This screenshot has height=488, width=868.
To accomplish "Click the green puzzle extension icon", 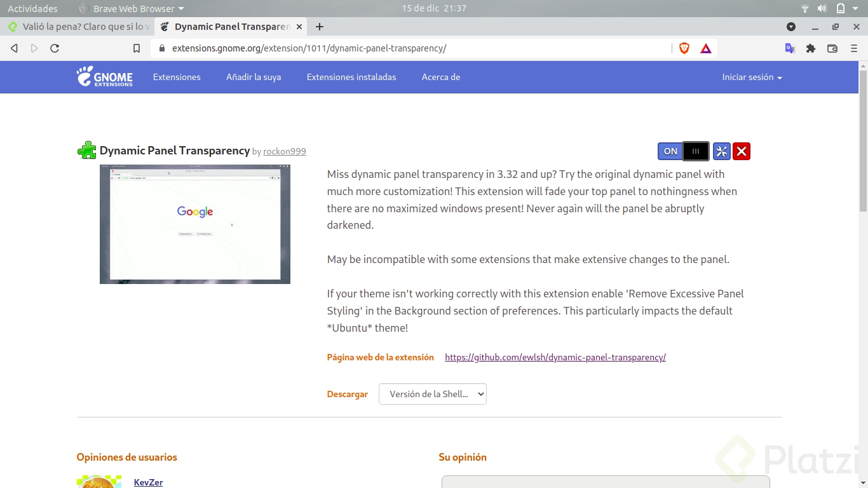I will [x=86, y=151].
